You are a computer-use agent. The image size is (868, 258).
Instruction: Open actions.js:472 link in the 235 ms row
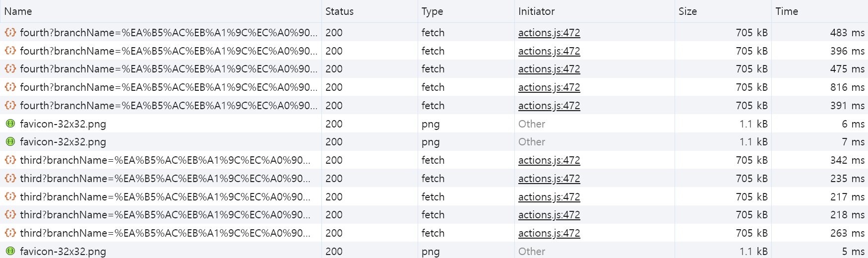[x=549, y=179]
